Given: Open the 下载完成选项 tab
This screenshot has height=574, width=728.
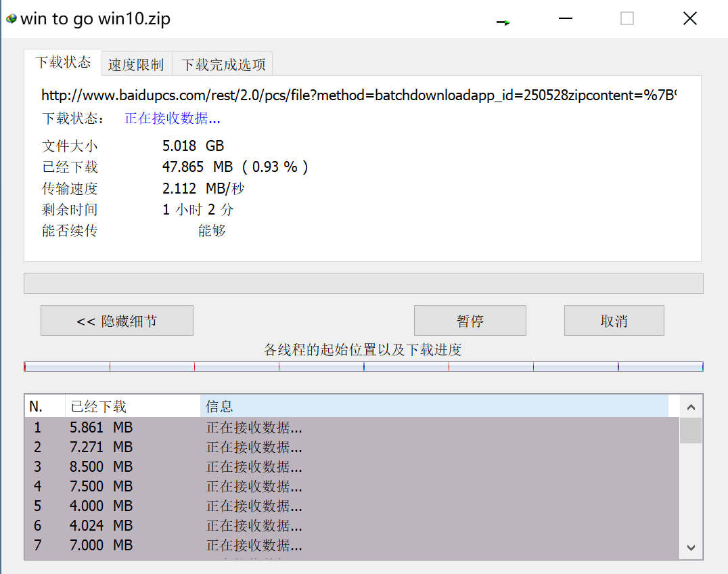Looking at the screenshot, I should [223, 64].
